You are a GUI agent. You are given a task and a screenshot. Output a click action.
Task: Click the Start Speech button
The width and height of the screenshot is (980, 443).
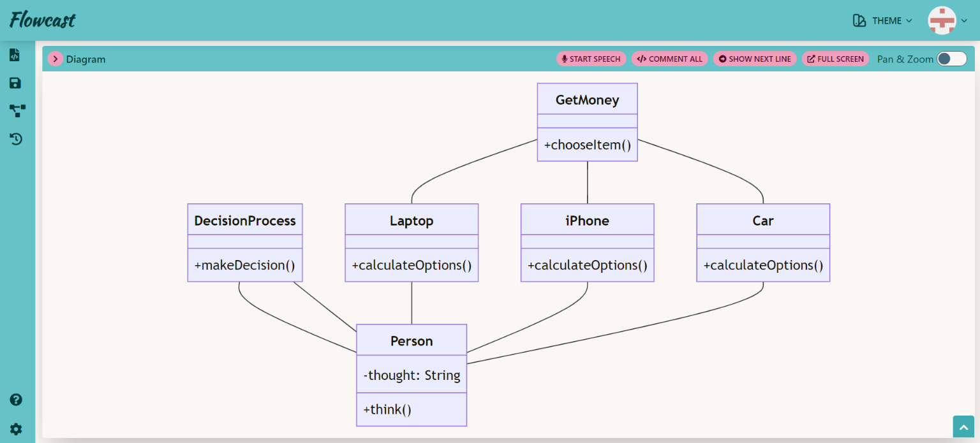pyautogui.click(x=591, y=59)
